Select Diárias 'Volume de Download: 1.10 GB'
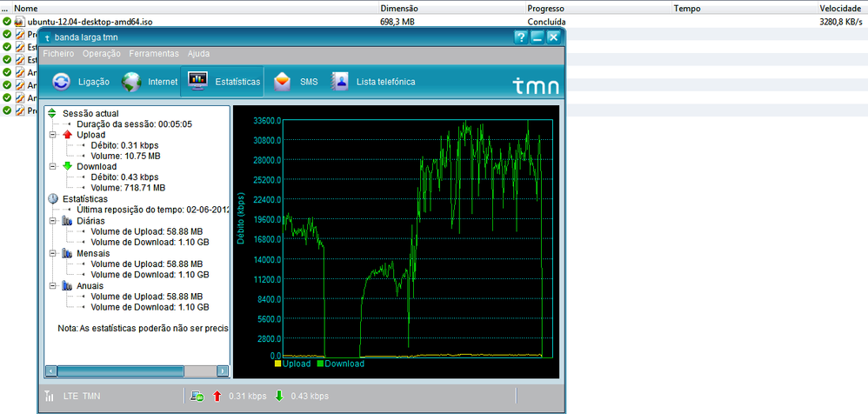 (x=150, y=243)
